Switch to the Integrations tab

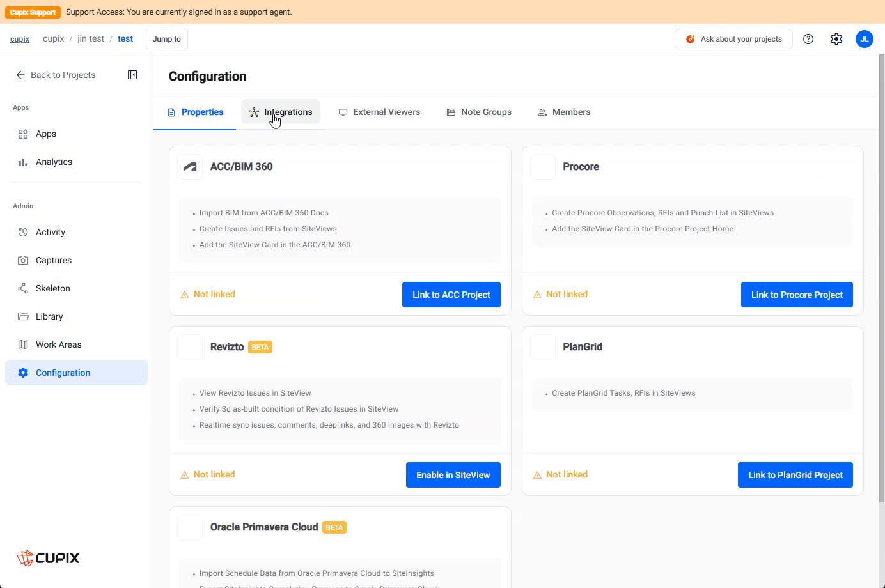click(x=281, y=112)
